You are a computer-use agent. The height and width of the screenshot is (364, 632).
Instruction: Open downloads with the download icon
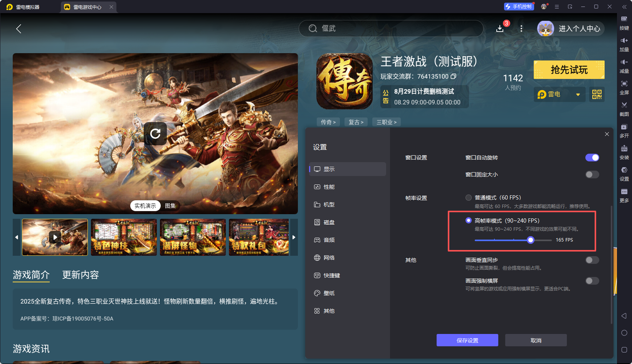click(x=500, y=29)
